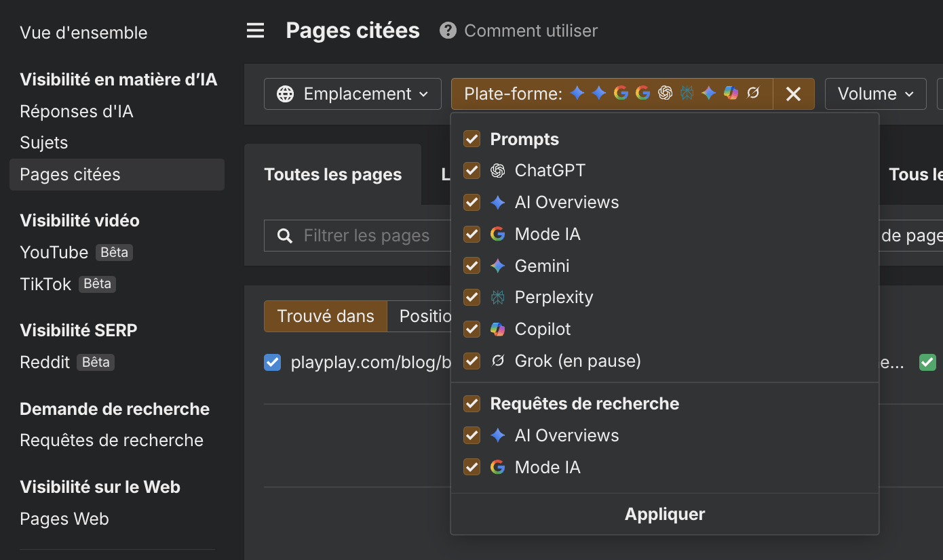This screenshot has width=943, height=560.
Task: Click the ChatGPT logo icon in Prompts
Action: (498, 171)
